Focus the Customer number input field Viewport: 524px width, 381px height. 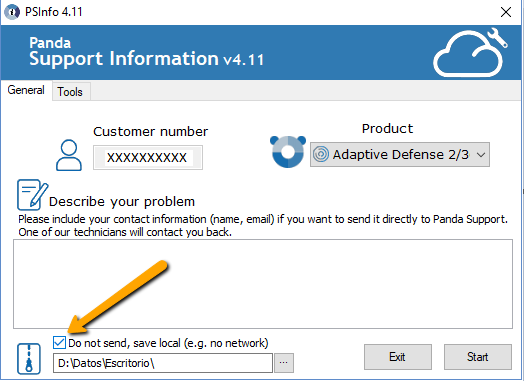148,157
